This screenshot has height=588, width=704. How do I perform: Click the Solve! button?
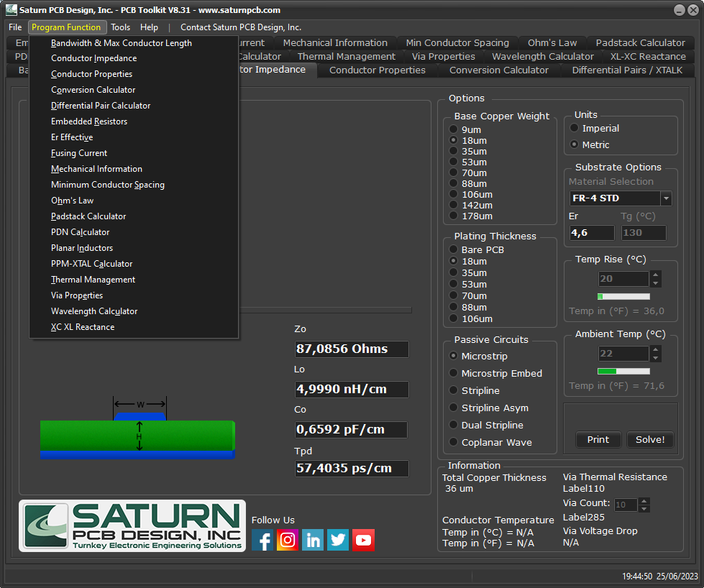tap(649, 439)
